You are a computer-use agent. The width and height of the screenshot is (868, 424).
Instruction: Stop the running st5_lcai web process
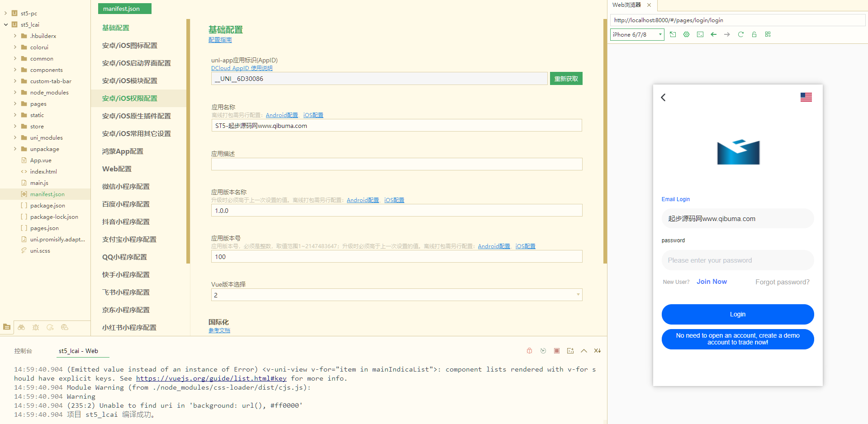click(557, 351)
